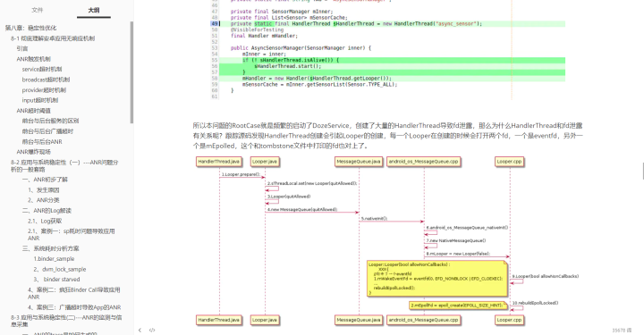Open 2、ANR分类 outline entry
Image resolution: width=644 pixels, height=335 pixels.
(x=44, y=200)
